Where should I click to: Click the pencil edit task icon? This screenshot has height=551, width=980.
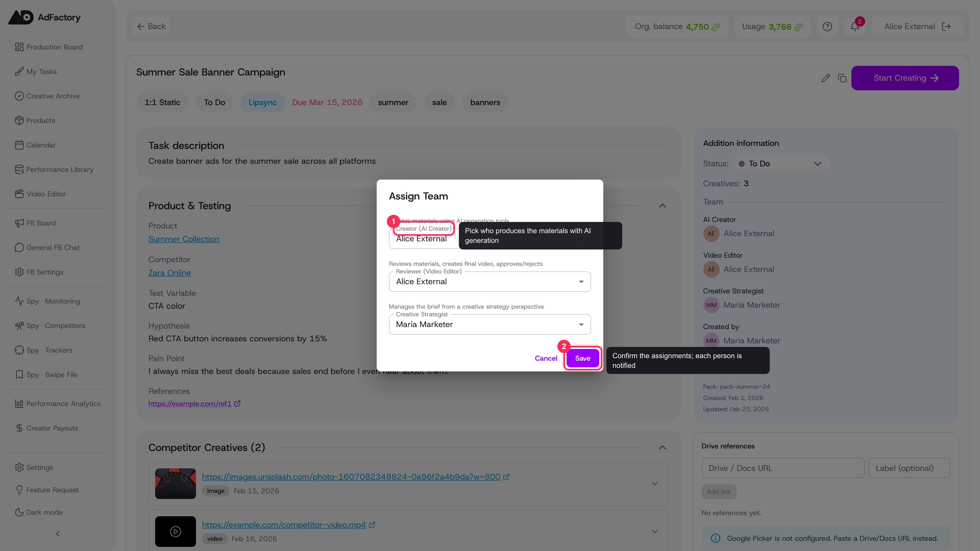pos(826,78)
